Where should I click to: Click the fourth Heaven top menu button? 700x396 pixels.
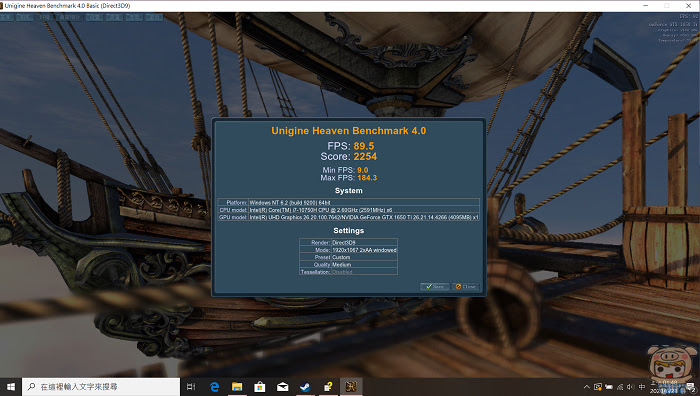tap(70, 17)
